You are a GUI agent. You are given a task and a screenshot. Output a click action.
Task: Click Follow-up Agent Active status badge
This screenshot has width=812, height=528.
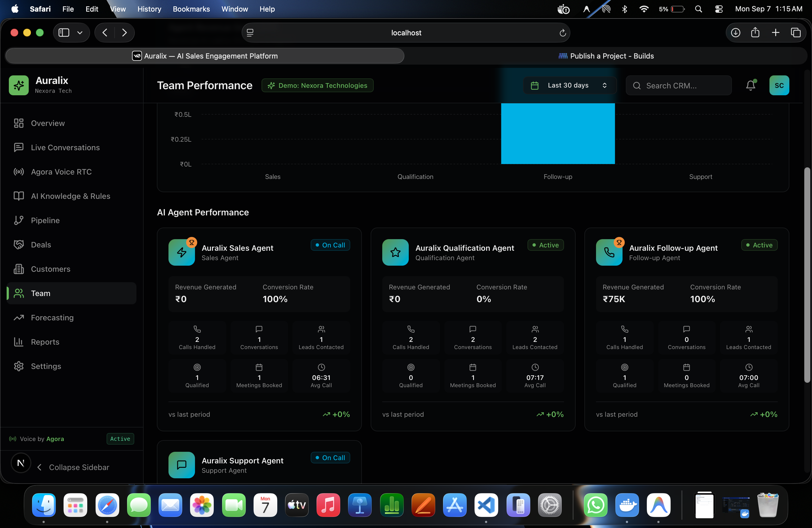click(x=760, y=245)
